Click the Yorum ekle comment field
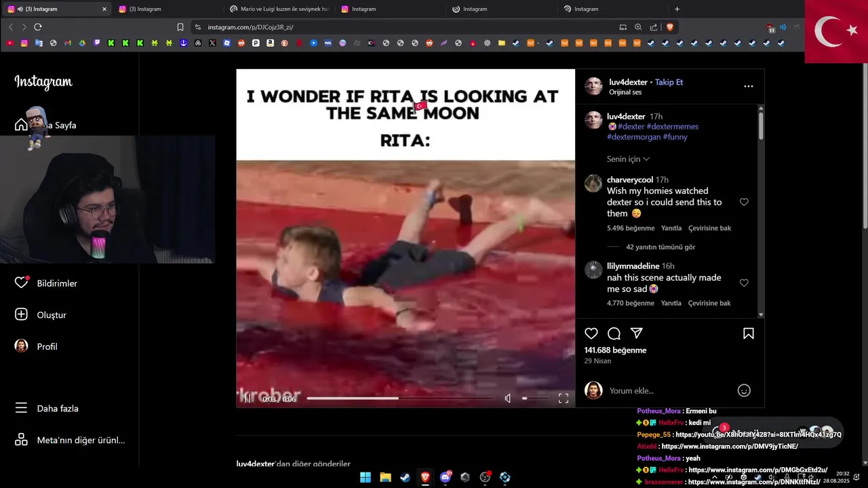Image resolution: width=868 pixels, height=488 pixels. [x=668, y=390]
